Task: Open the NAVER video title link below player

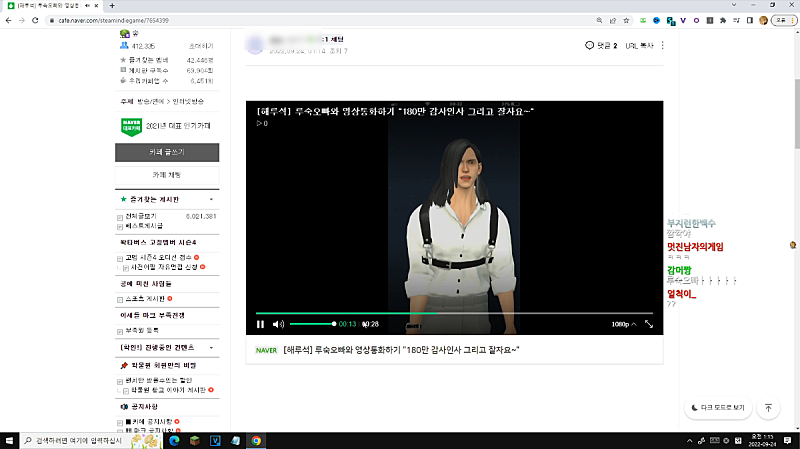Action: [401, 350]
